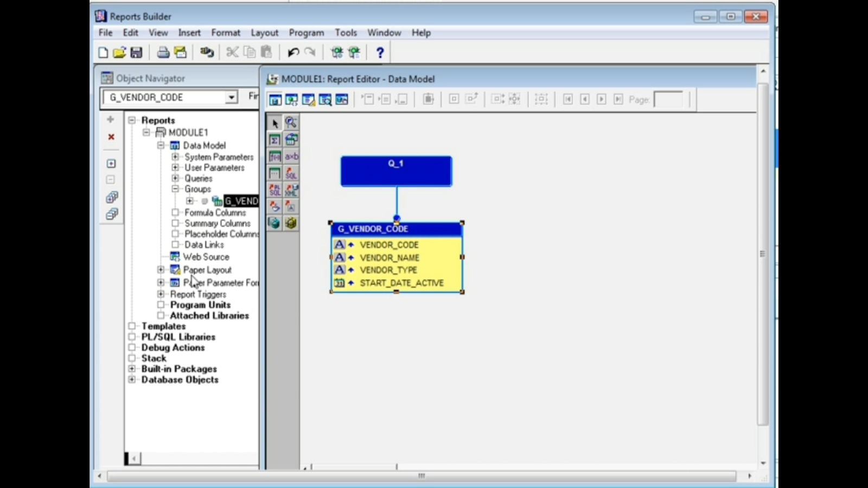This screenshot has height=488, width=868.
Task: Open the Program menu
Action: pyautogui.click(x=306, y=33)
